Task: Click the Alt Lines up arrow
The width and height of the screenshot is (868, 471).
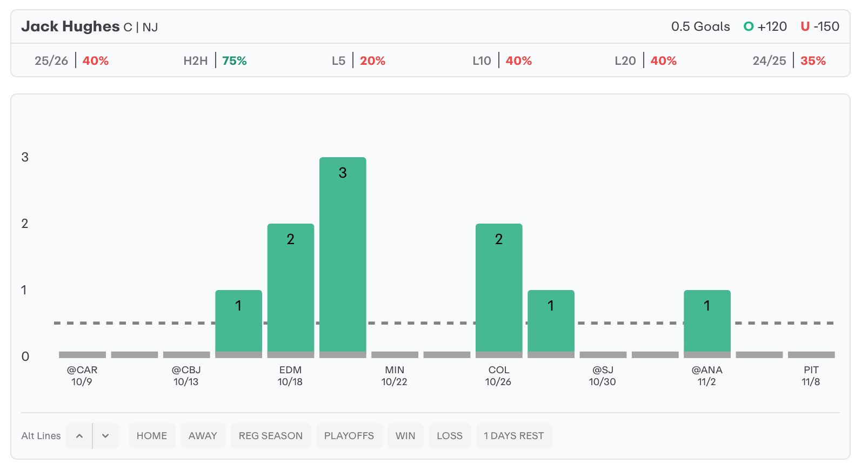Action: tap(79, 436)
